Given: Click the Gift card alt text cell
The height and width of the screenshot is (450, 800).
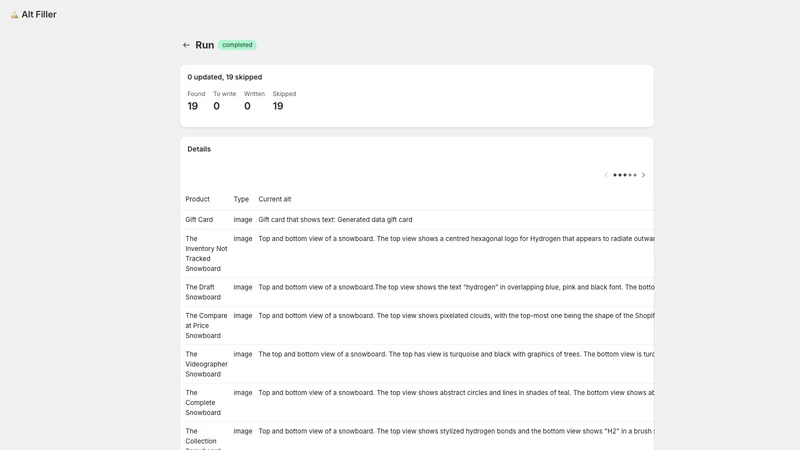Looking at the screenshot, I should tap(335, 219).
